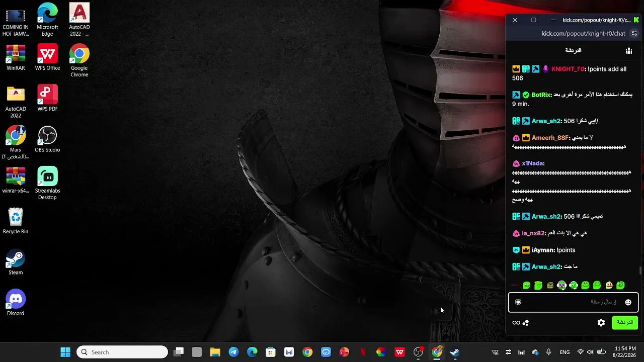Open the chat users list icon

point(628,51)
